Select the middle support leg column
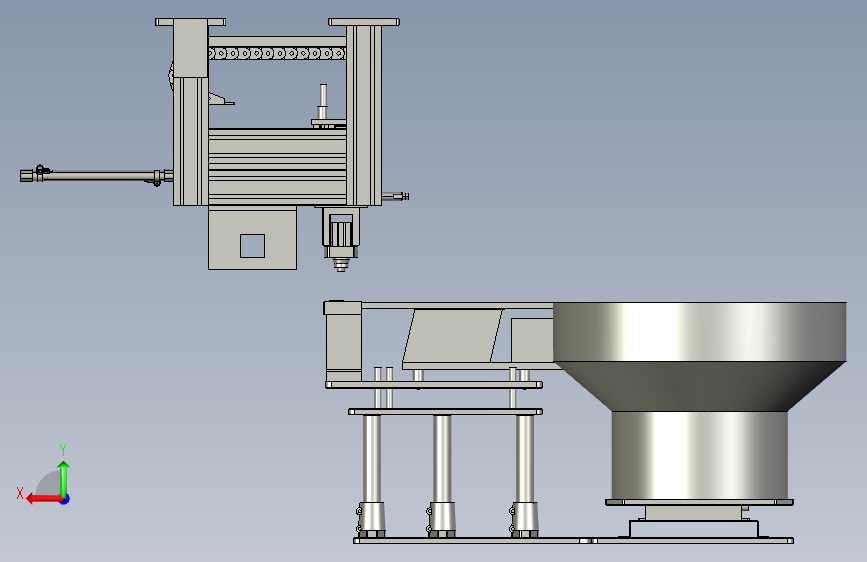Viewport: 867px width, 562px height. coord(442,459)
